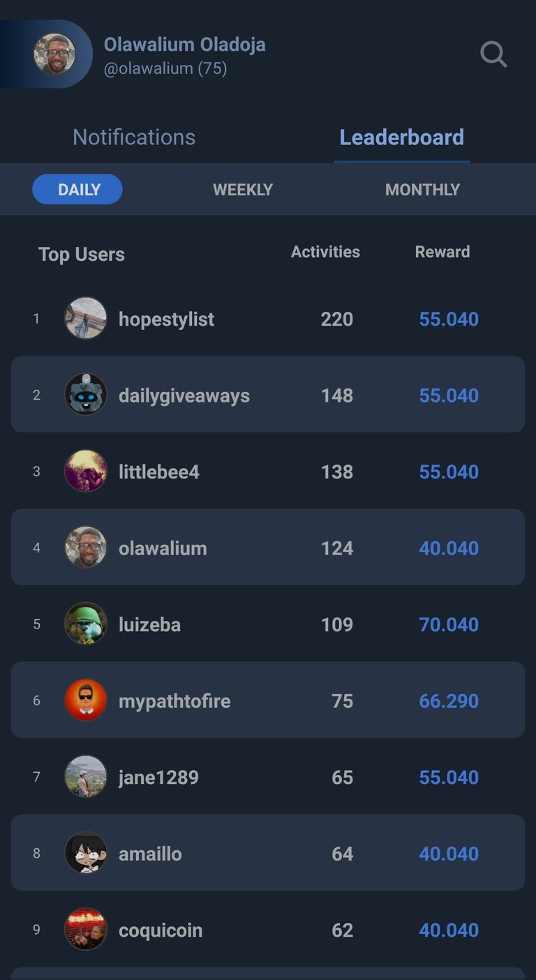Switch to WEEKLY leaderboard filter
Screen dimensions: 536x980
click(x=243, y=190)
